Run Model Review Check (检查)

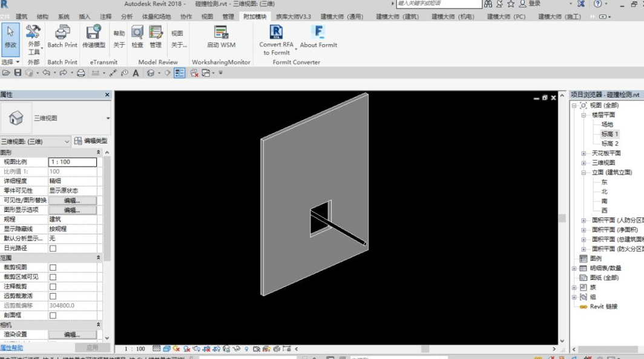pos(137,36)
